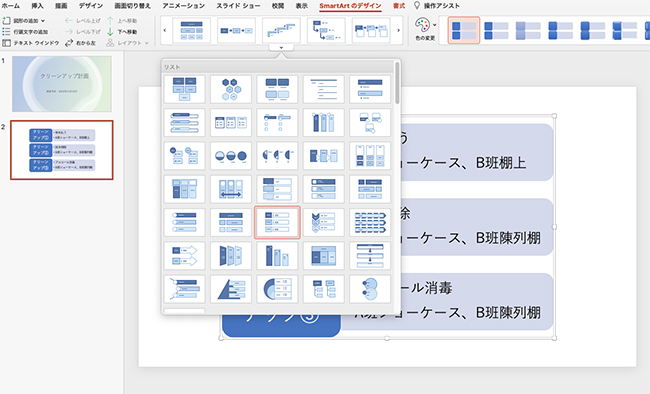Move the shape down with 下へ移動
This screenshot has height=394, width=650.
(122, 32)
